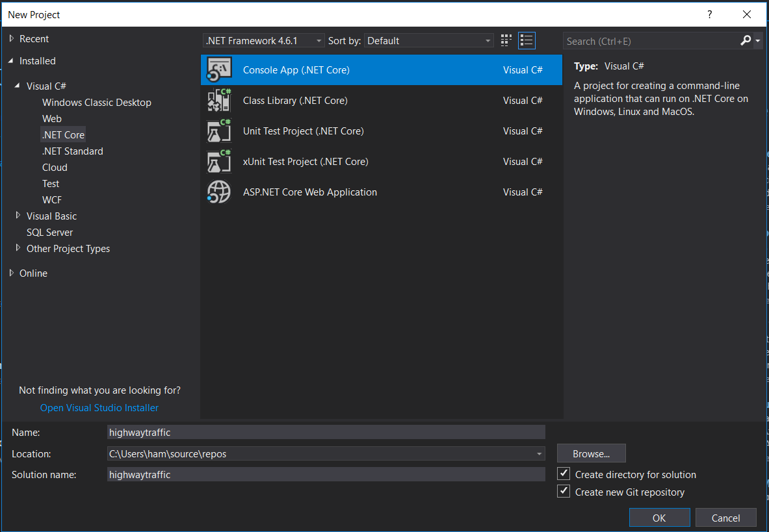769x532 pixels.
Task: Select Console App (.NET Core) template name
Action: pyautogui.click(x=296, y=70)
